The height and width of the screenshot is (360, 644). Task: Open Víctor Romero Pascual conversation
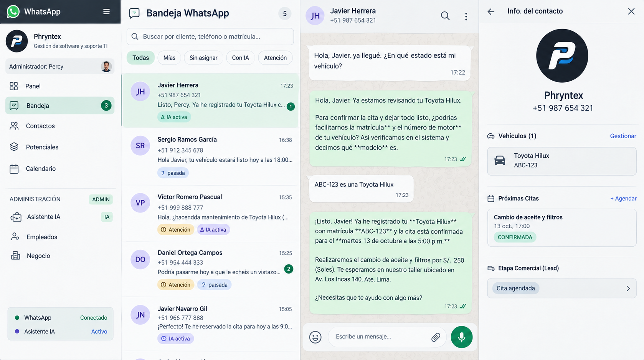point(210,214)
